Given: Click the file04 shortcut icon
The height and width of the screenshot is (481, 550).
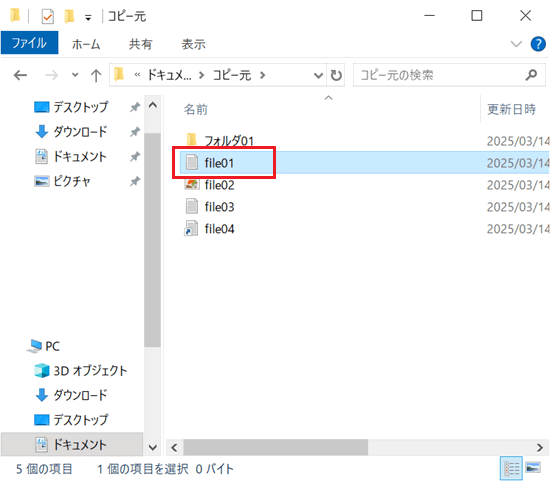Looking at the screenshot, I should (x=192, y=228).
